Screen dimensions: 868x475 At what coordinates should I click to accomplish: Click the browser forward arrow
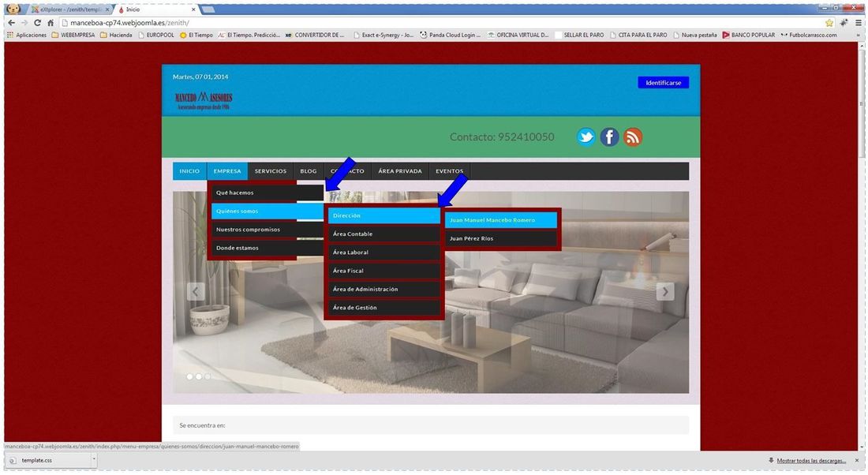24,23
